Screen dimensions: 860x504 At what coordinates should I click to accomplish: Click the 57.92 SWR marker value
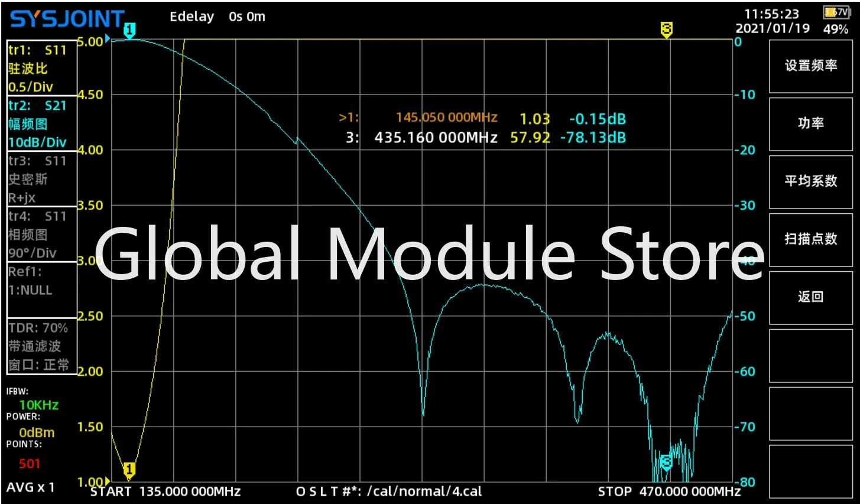pyautogui.click(x=530, y=138)
